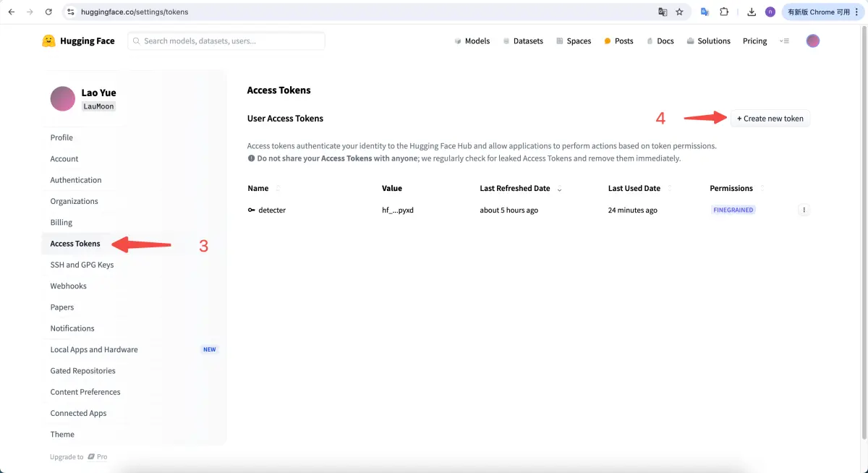Viewport: 868px width, 473px height.
Task: Open the Chrome profile avatar
Action: tap(770, 12)
